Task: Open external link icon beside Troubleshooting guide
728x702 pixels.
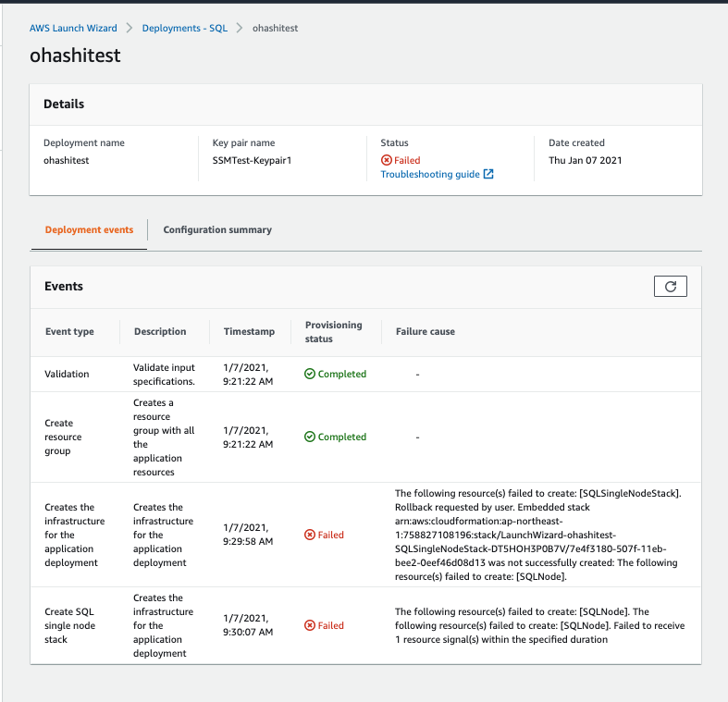Action: (488, 174)
